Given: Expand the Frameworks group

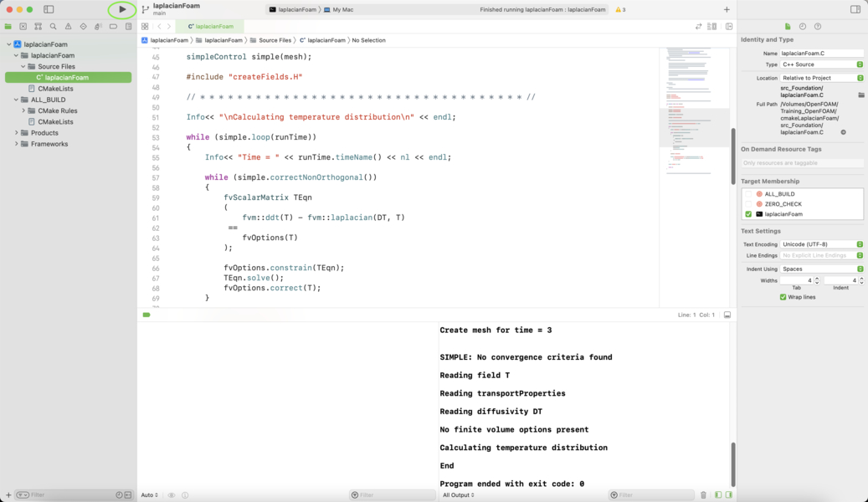Looking at the screenshot, I should [x=16, y=144].
